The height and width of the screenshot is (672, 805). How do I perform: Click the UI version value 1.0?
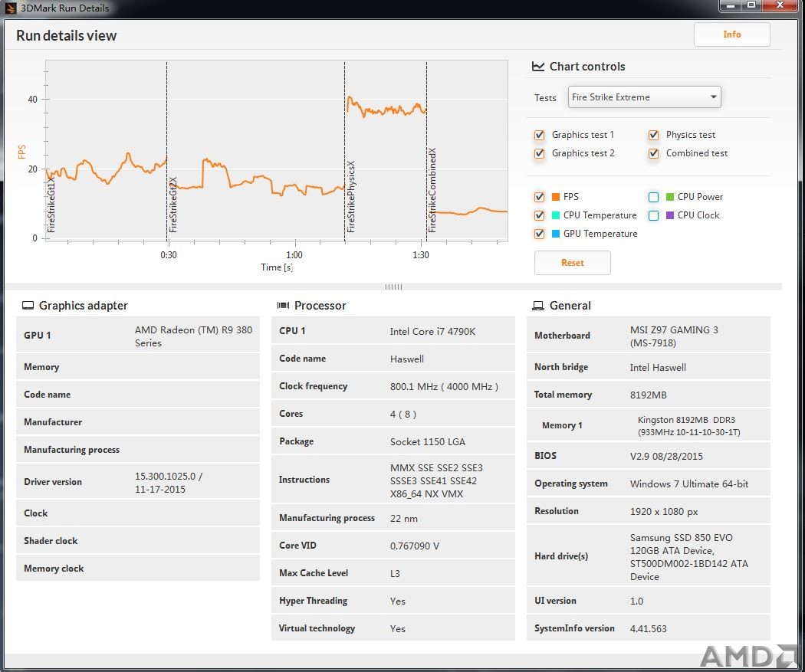click(636, 602)
